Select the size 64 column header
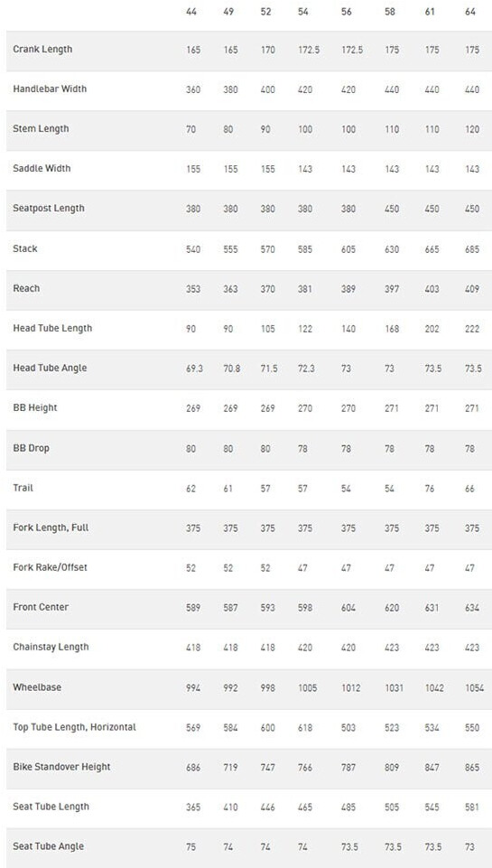 (469, 12)
